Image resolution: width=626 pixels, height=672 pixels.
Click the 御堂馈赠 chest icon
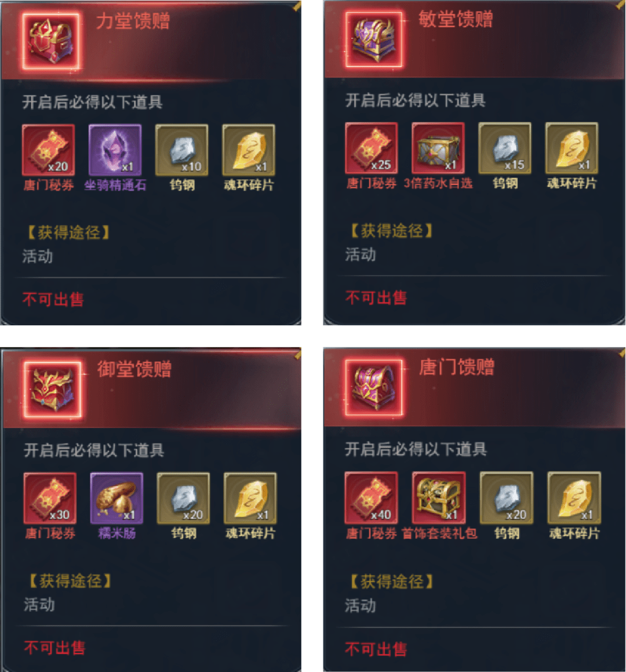pyautogui.click(x=52, y=389)
